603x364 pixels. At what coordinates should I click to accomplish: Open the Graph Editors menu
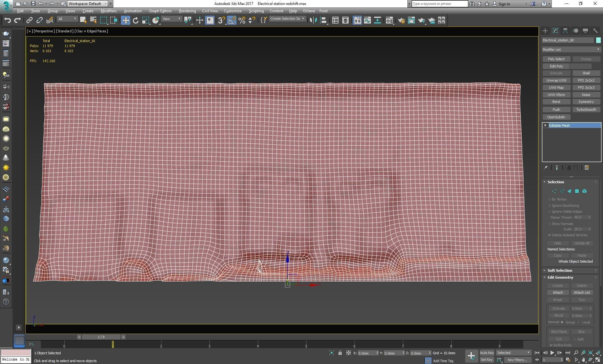click(160, 11)
